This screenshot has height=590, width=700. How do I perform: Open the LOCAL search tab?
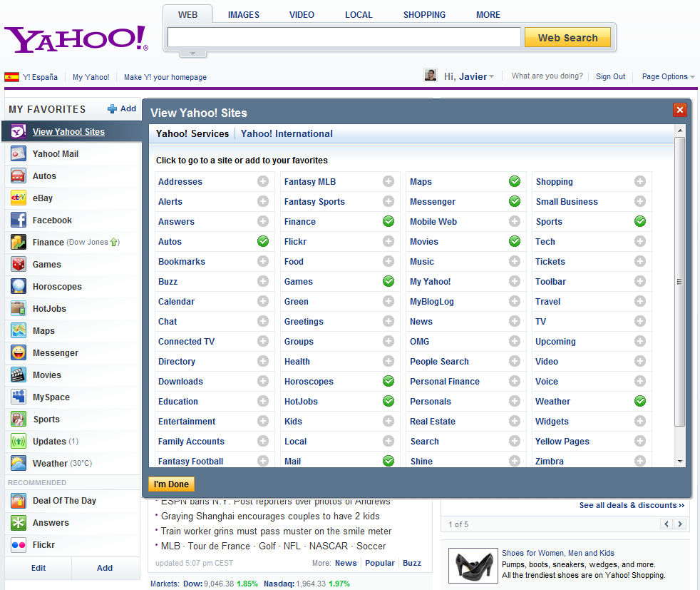pos(359,15)
